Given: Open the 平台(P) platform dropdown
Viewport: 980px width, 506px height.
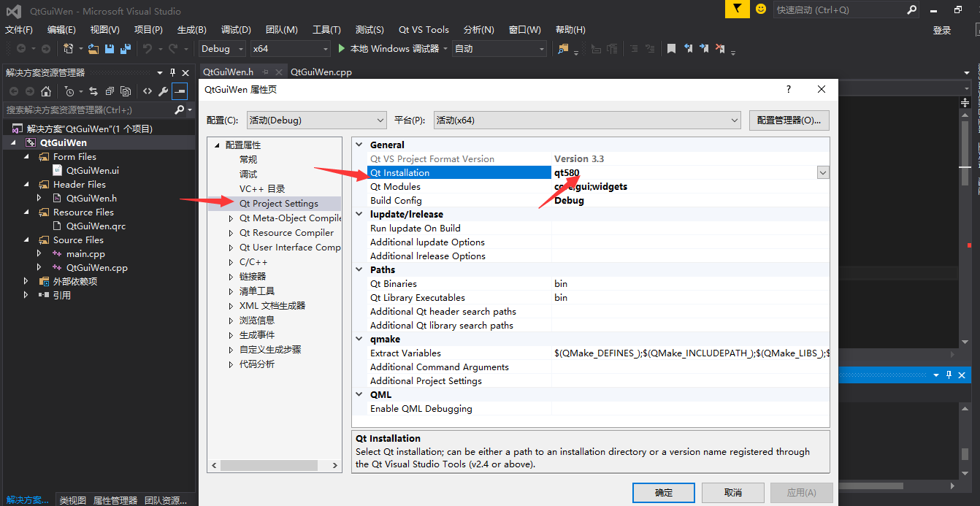Looking at the screenshot, I should [x=735, y=120].
